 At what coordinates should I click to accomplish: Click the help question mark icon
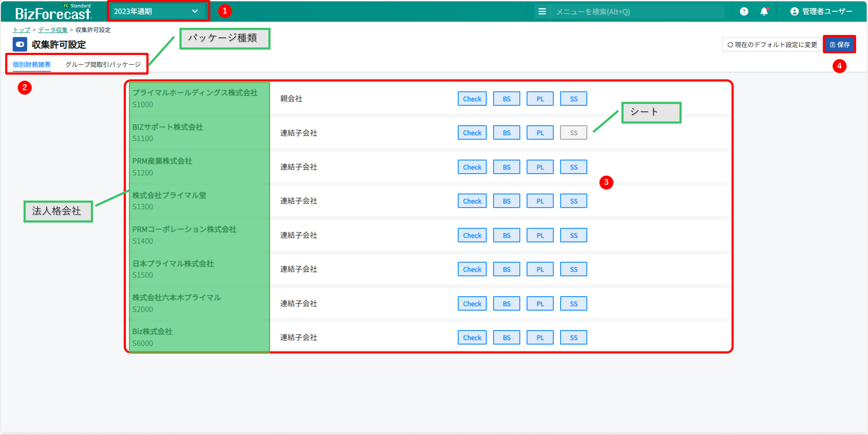[x=744, y=11]
